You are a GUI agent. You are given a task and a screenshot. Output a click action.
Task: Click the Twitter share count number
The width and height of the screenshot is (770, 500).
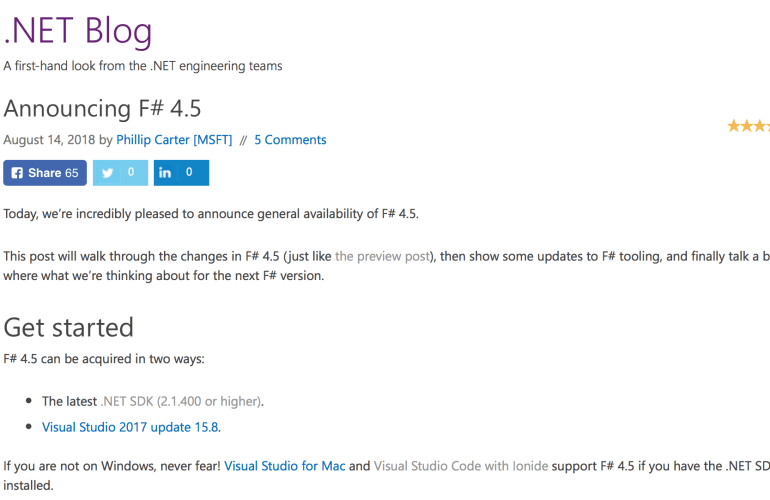(x=130, y=173)
